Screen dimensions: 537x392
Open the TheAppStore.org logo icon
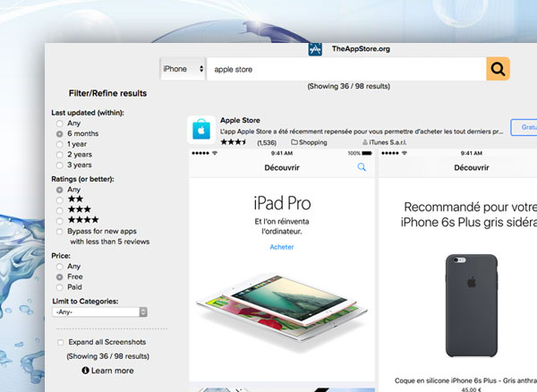click(315, 49)
